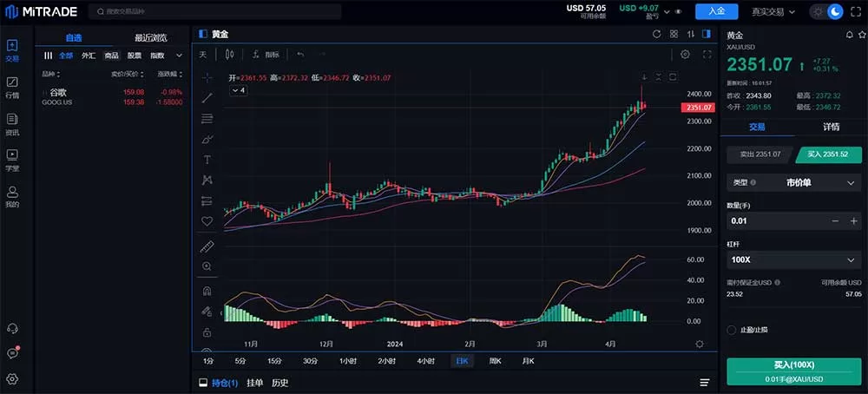Toggle 止盈/止损 stop-loss radio option
Viewport: 868px width, 394px height.
[x=731, y=330]
